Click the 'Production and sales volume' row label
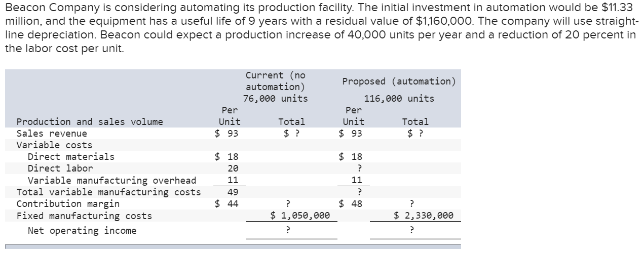 coord(90,122)
